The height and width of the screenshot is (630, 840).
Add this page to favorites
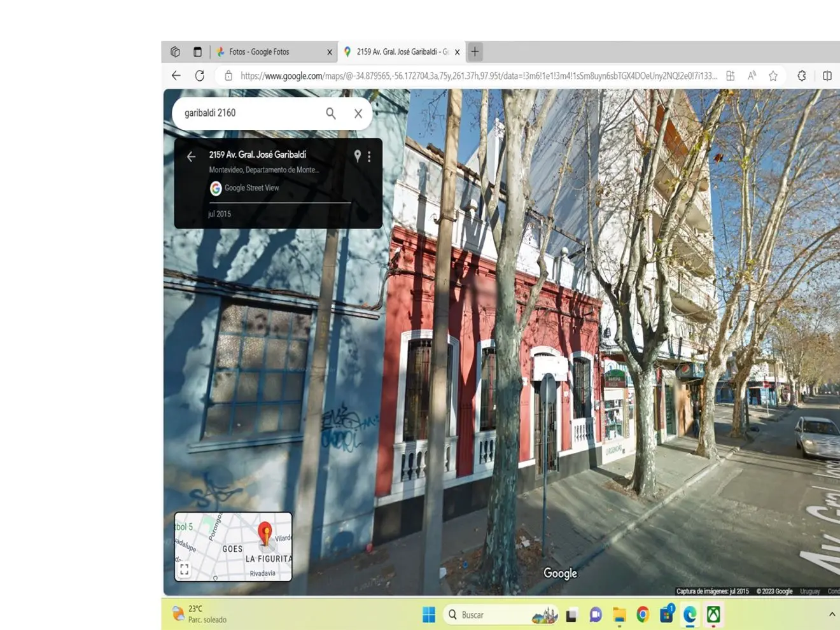(x=773, y=76)
